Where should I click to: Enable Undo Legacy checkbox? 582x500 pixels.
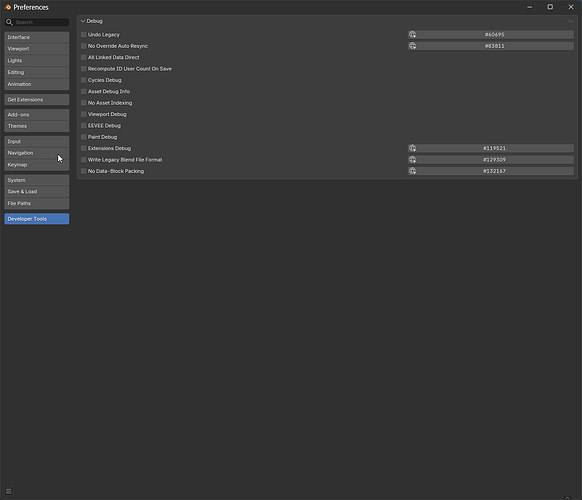84,35
